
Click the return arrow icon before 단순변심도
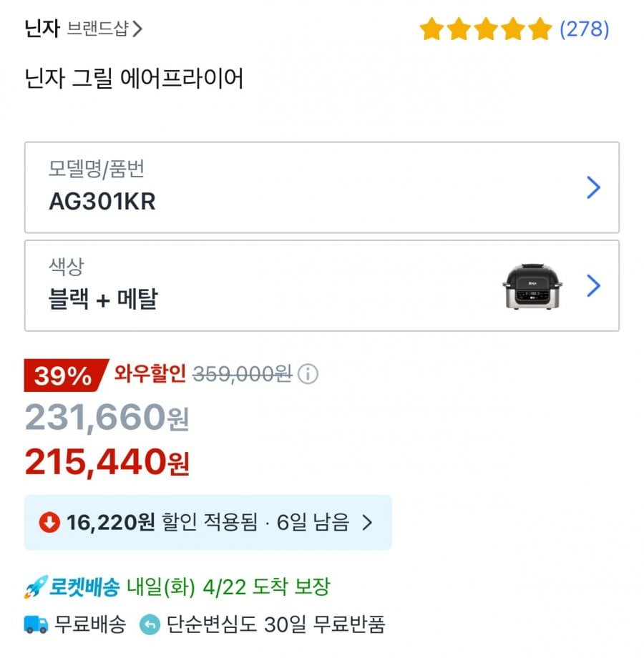click(x=150, y=624)
